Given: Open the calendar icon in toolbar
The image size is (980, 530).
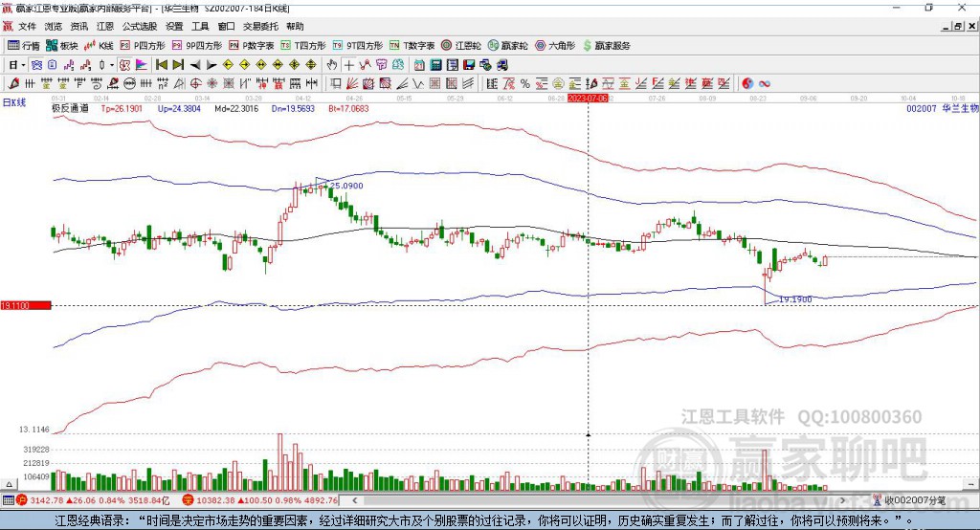Looking at the screenshot, I should (x=419, y=65).
